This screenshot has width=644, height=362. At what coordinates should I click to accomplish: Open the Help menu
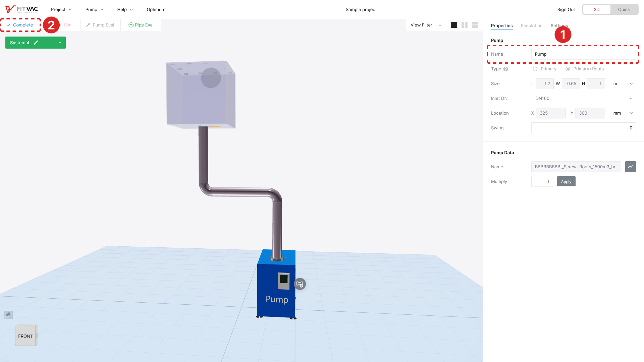tap(125, 9)
